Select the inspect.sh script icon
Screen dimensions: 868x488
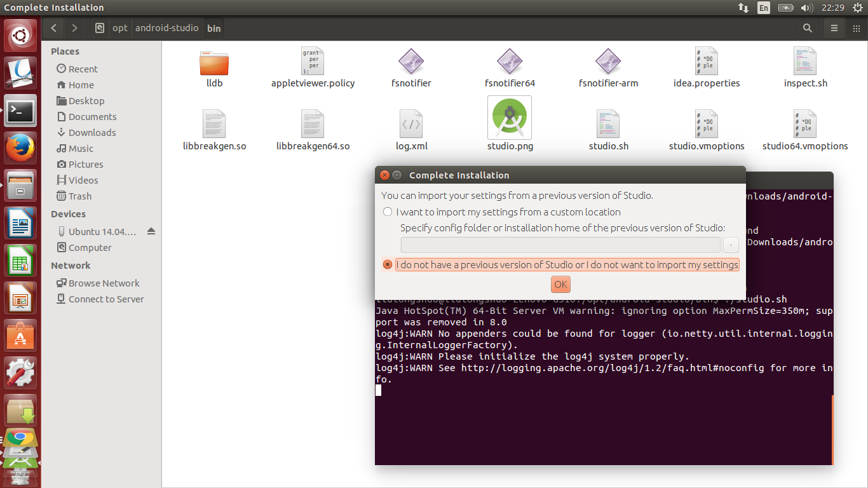tap(805, 62)
